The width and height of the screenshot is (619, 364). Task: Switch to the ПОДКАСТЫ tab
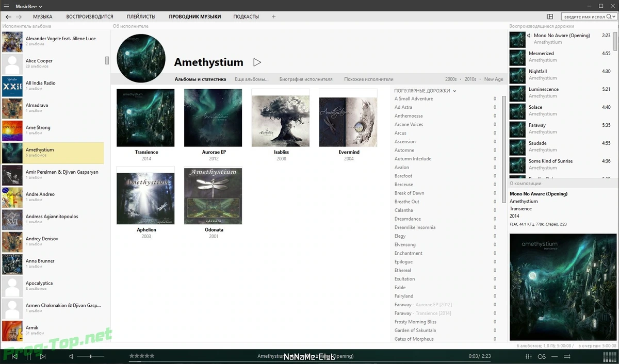pos(246,16)
